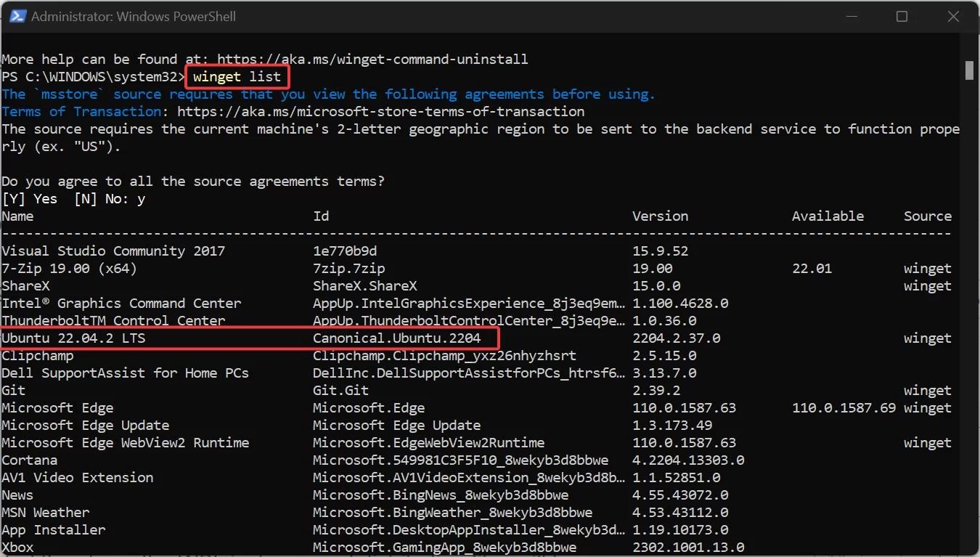This screenshot has height=557, width=980.
Task: Click the Available column header
Action: 828,216
